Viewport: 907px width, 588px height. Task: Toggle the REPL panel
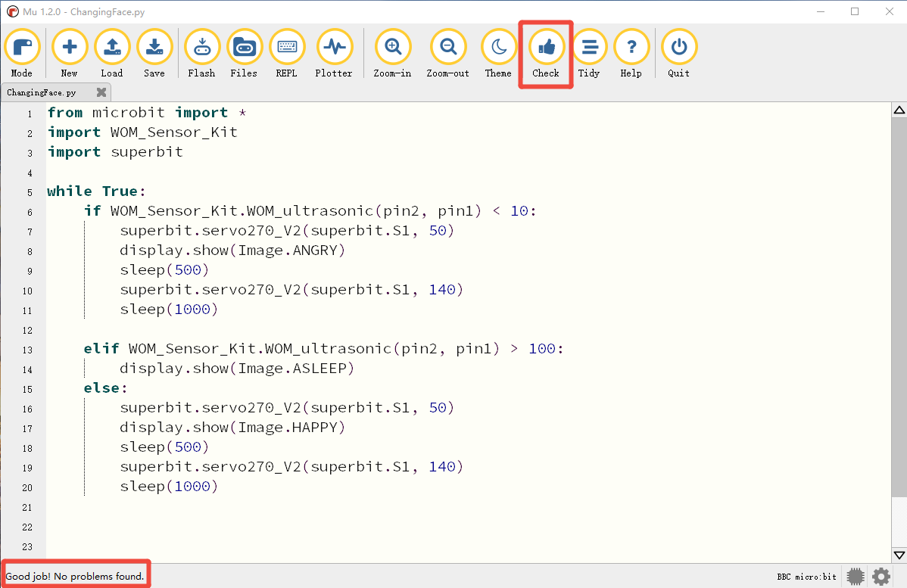tap(287, 53)
